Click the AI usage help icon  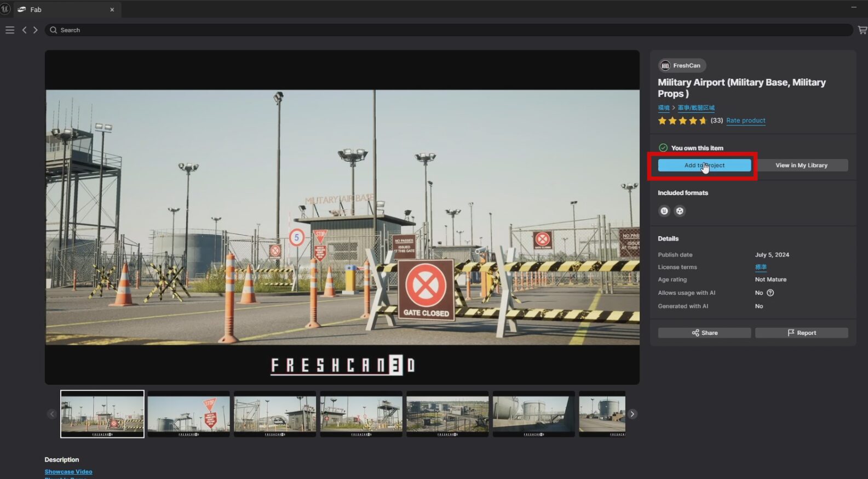(x=771, y=293)
